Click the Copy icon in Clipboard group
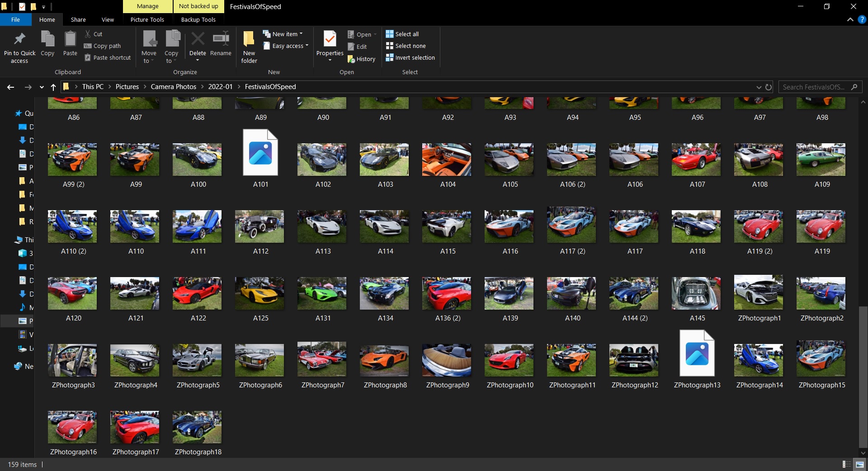Viewport: 868px width, 471px height. click(47, 39)
